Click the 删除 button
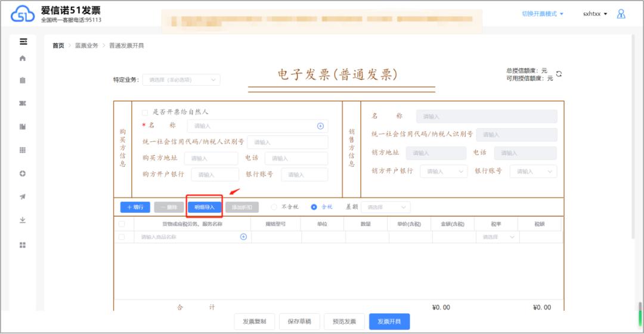Viewport: 644px width, 334px height. tap(169, 207)
